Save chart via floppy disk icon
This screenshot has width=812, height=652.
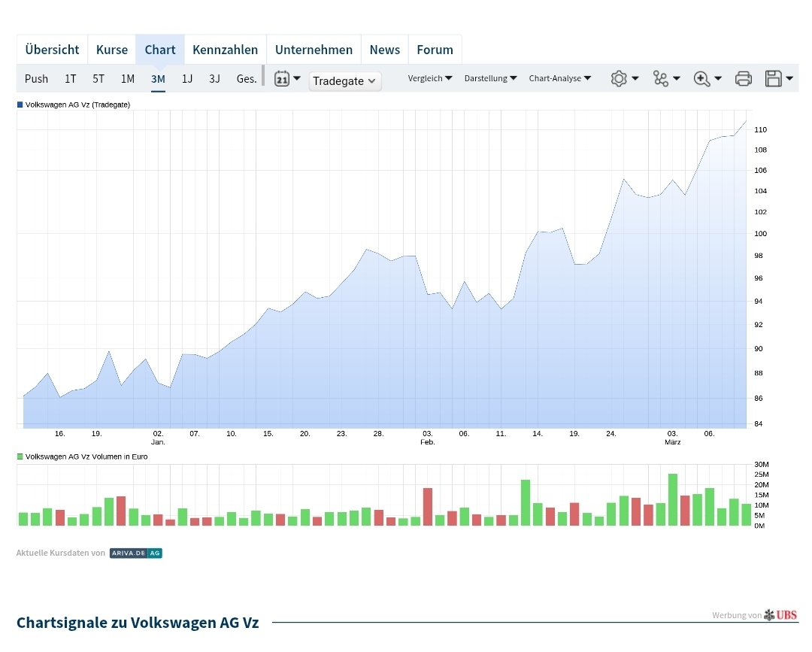[x=773, y=79]
